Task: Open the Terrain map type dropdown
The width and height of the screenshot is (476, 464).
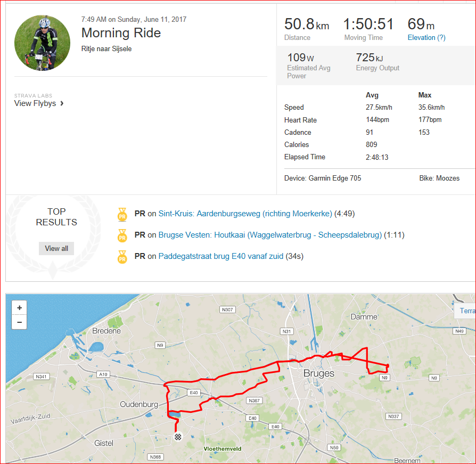Action: (x=465, y=311)
